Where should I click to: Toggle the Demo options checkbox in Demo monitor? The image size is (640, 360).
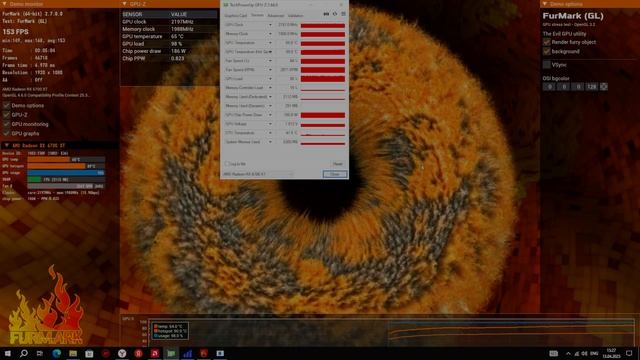[6, 105]
